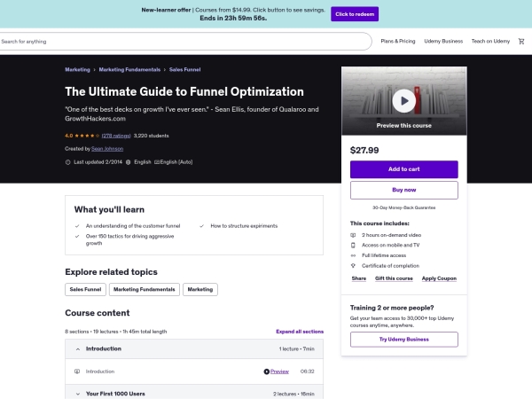Image resolution: width=532 pixels, height=399 pixels.
Task: Click the video icon beside Introduction lecture
Action: (77, 372)
